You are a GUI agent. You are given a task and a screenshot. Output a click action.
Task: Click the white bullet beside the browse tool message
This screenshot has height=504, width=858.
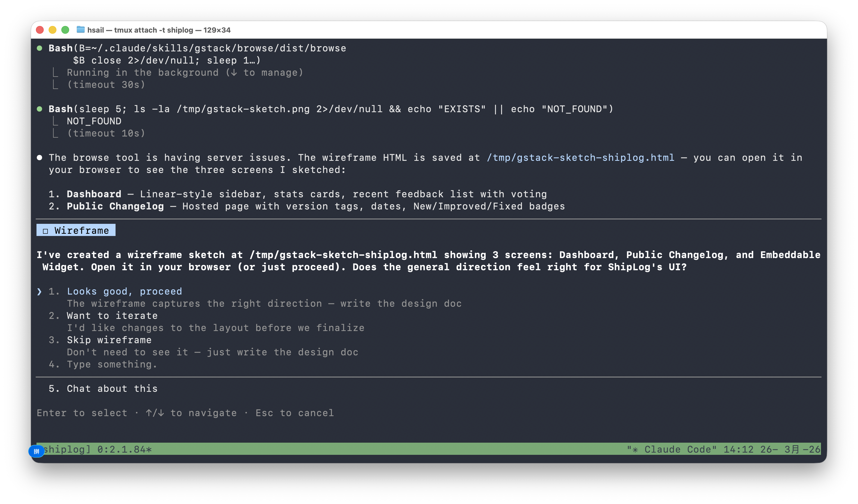tap(40, 158)
